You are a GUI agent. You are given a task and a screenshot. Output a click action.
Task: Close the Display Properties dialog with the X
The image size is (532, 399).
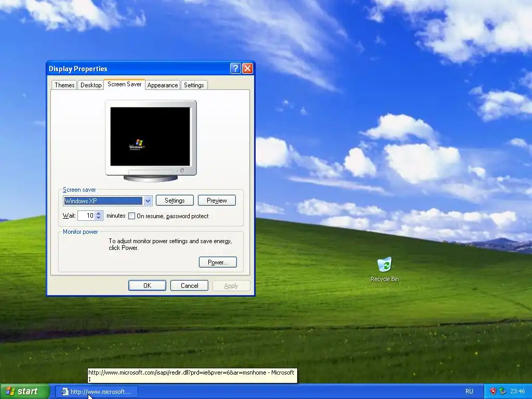pos(248,69)
